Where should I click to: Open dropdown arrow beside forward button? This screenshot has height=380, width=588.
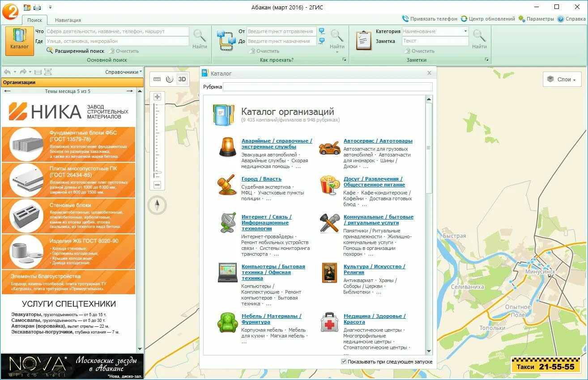(x=30, y=72)
